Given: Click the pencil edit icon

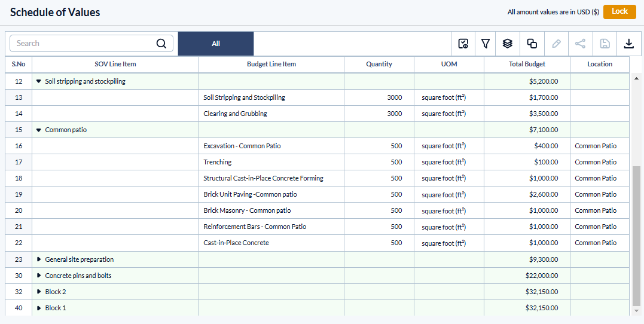Looking at the screenshot, I should pyautogui.click(x=556, y=44).
